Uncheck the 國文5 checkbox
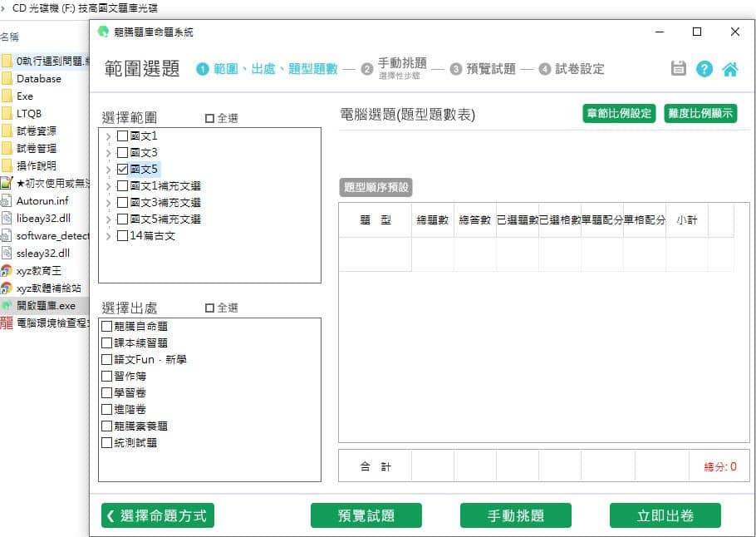Viewport: 756px width, 537px height. (122, 170)
